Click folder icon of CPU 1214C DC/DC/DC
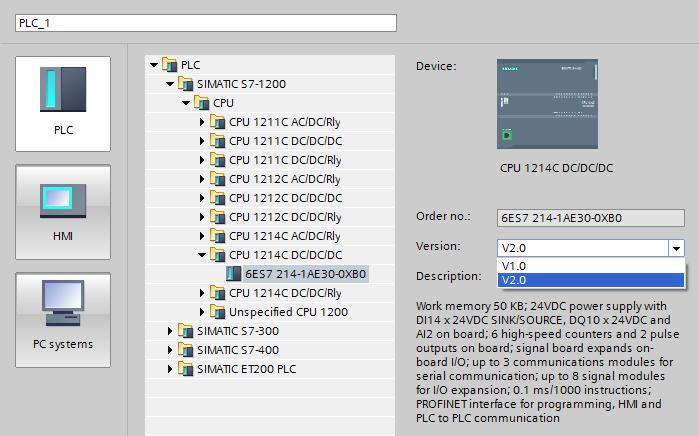This screenshot has height=436, width=699. (218, 255)
